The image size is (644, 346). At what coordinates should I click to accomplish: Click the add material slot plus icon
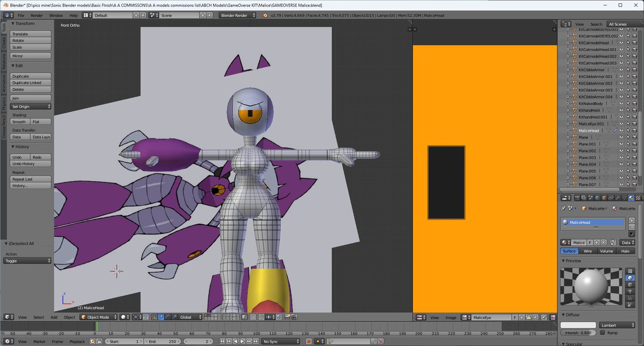pyautogui.click(x=632, y=220)
